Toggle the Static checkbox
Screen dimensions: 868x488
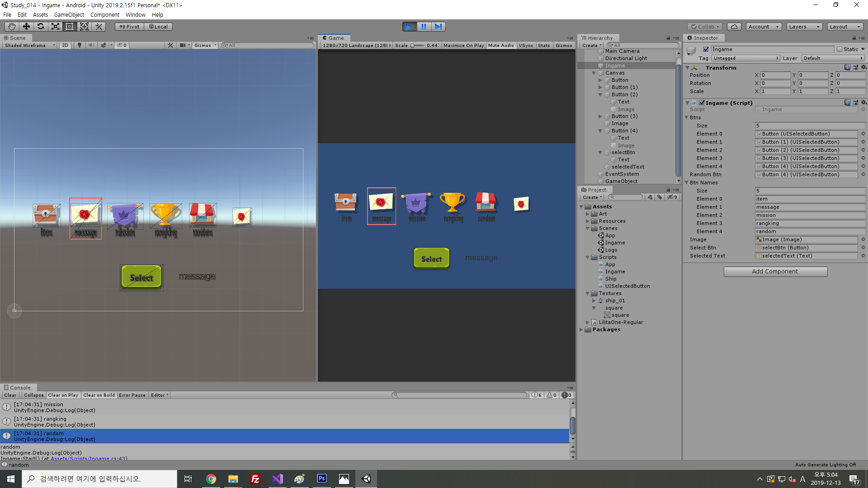pos(840,49)
